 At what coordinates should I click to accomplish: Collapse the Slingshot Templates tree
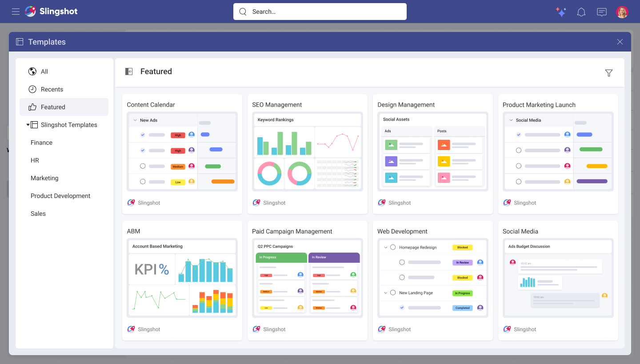coord(28,125)
